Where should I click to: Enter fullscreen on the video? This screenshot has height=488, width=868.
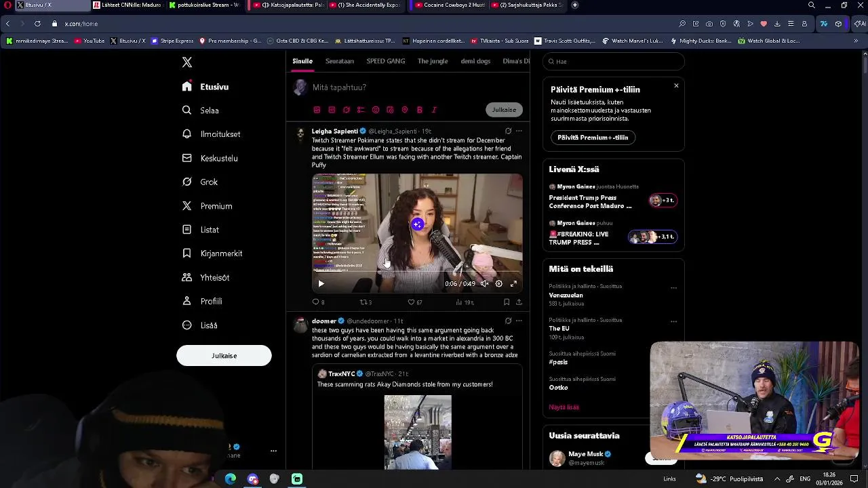(x=514, y=284)
